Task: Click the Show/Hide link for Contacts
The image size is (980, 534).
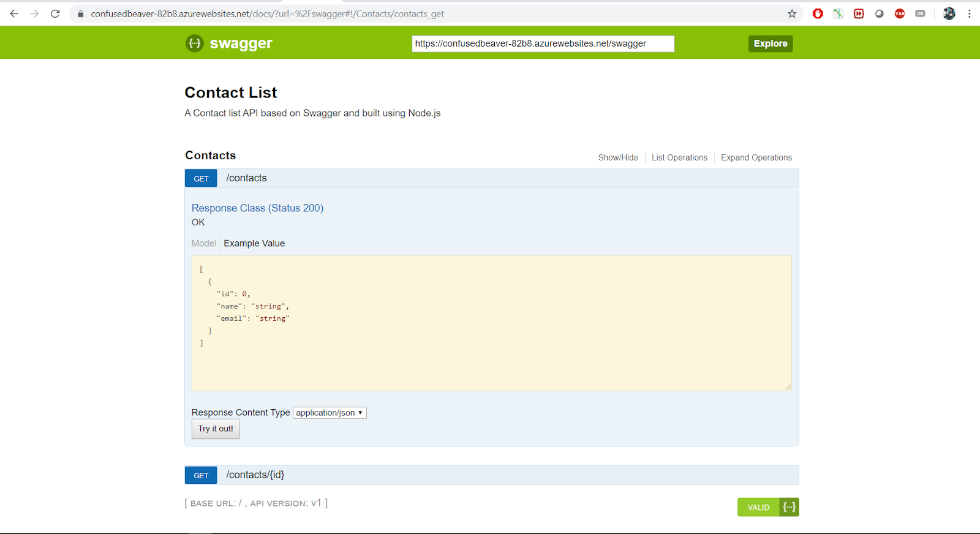Action: tap(618, 157)
